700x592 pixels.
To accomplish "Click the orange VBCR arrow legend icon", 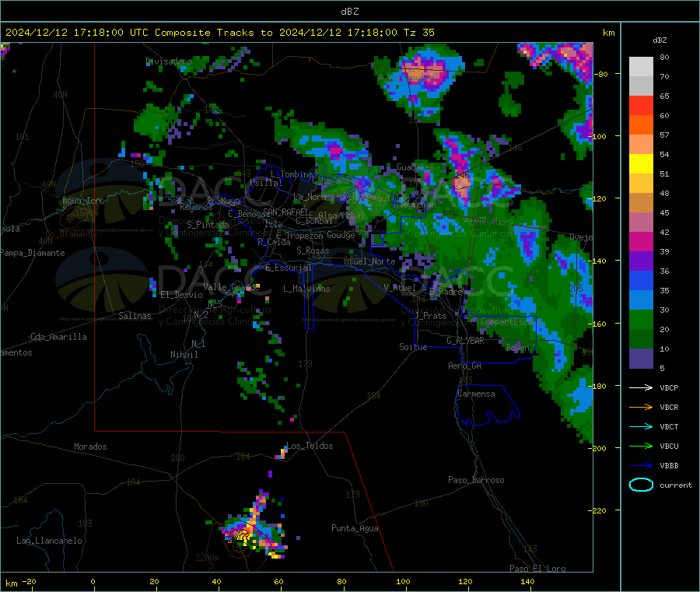I will [641, 407].
